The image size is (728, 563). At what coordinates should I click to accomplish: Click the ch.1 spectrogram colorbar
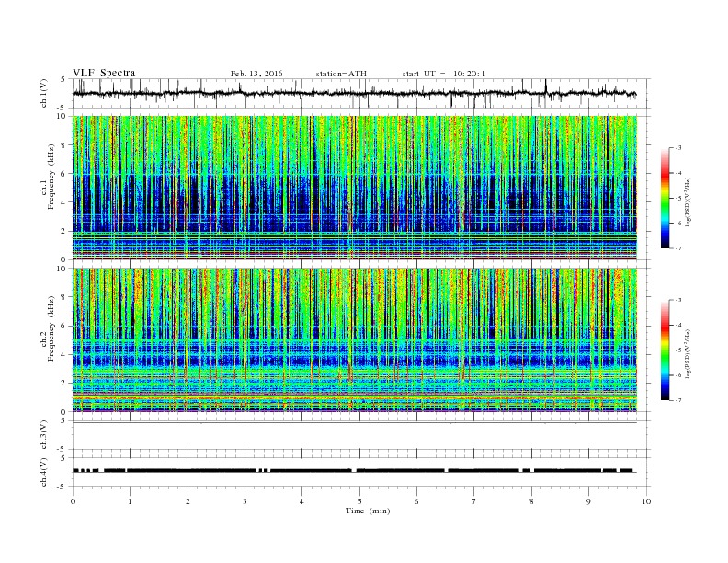pos(665,199)
